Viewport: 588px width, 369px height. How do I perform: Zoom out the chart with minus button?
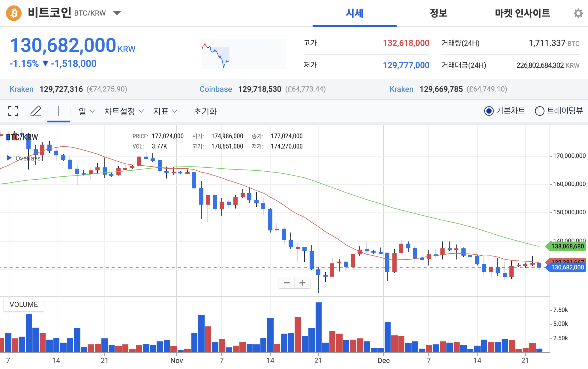pos(286,282)
